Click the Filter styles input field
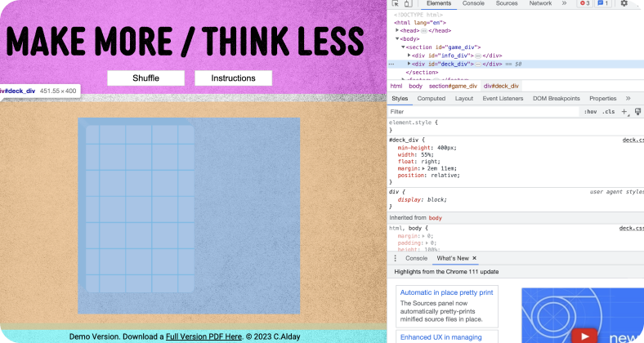Image resolution: width=644 pixels, height=343 pixels. (482, 111)
